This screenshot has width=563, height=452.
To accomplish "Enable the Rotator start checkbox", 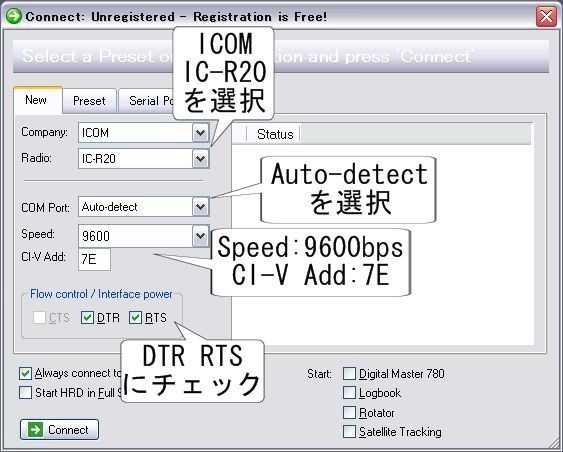I will coord(349,413).
